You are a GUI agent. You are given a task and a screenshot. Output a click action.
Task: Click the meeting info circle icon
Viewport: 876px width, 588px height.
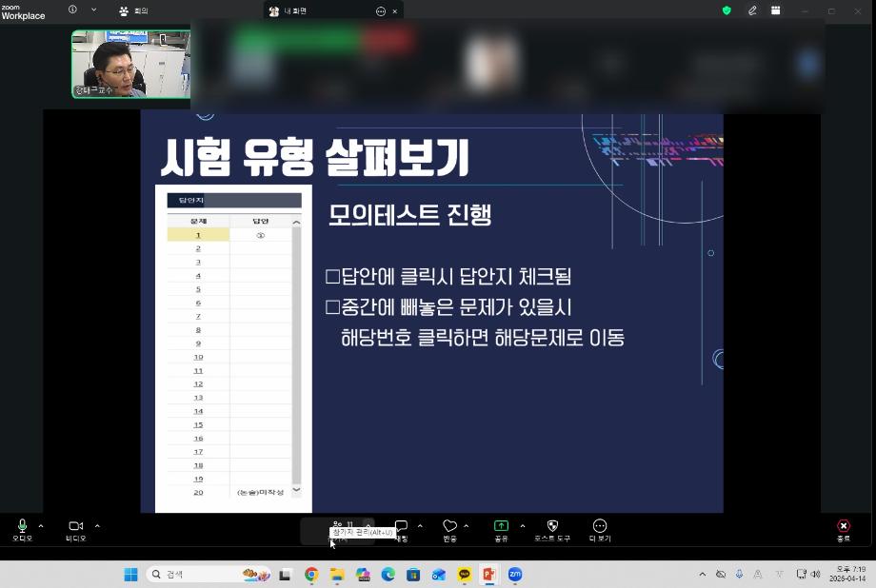(71, 10)
